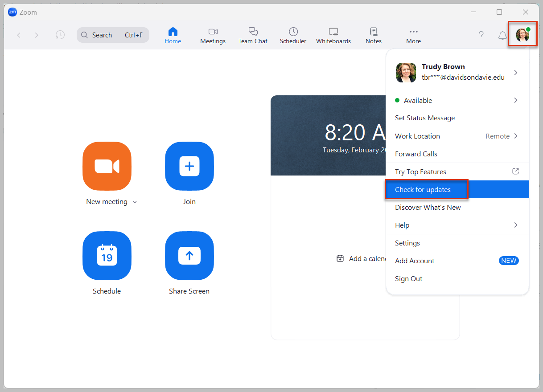Minimize the Zoom window

point(473,12)
